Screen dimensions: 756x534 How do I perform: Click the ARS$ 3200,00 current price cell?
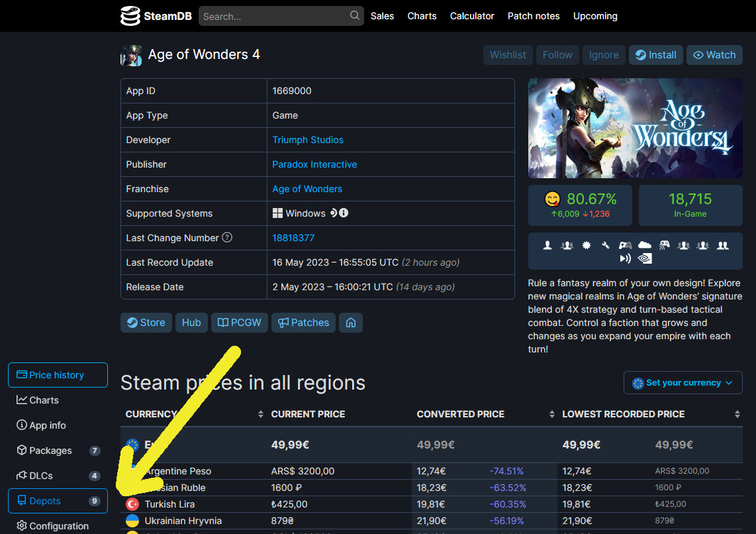303,471
